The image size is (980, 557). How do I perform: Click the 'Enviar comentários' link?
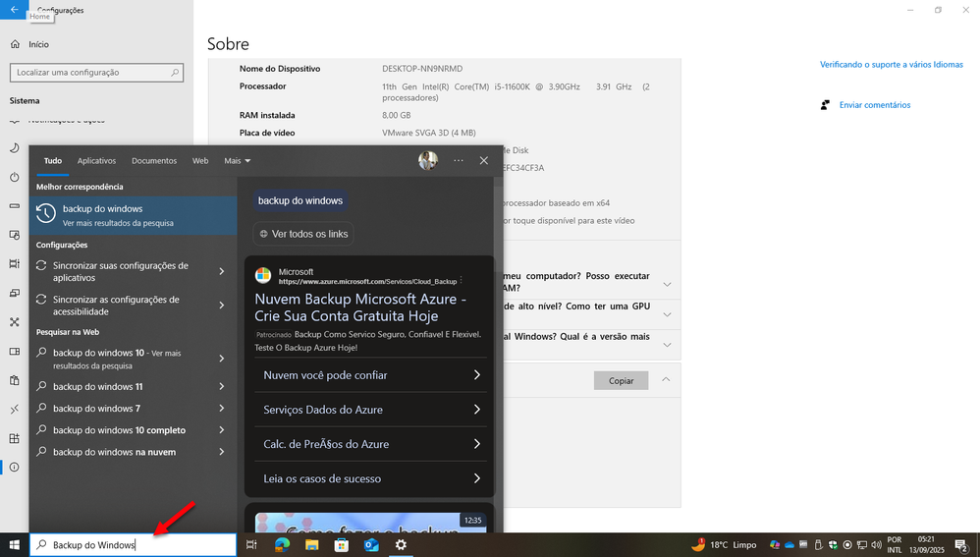[874, 105]
